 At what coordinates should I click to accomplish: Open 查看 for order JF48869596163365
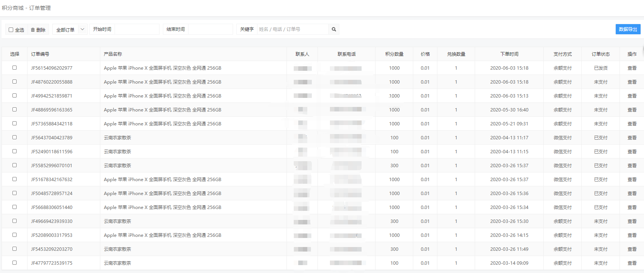(x=632, y=110)
